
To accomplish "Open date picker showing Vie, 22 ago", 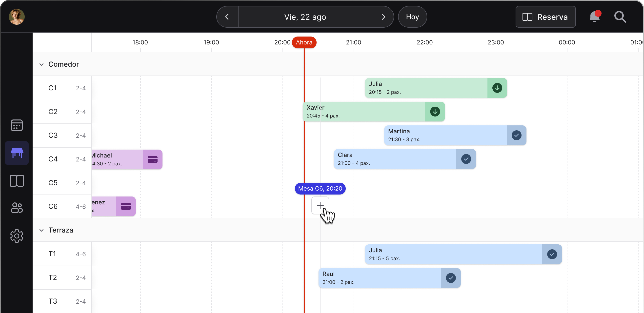I will pos(305,17).
